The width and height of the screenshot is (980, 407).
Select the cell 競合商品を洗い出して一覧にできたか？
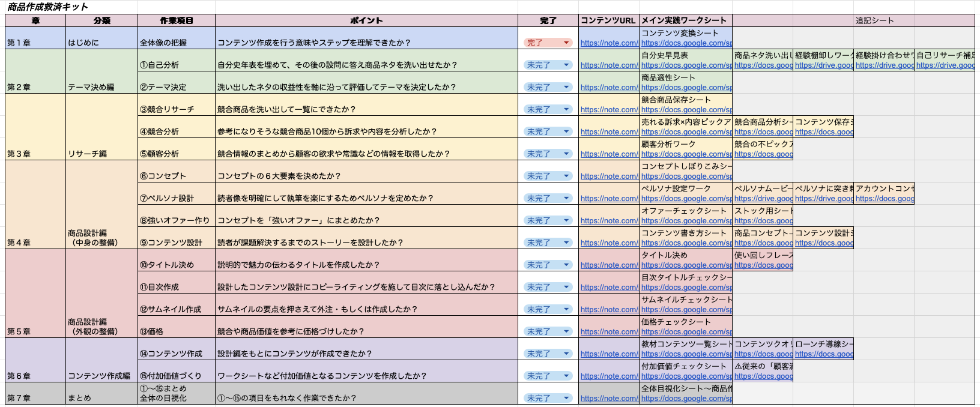pyautogui.click(x=366, y=104)
